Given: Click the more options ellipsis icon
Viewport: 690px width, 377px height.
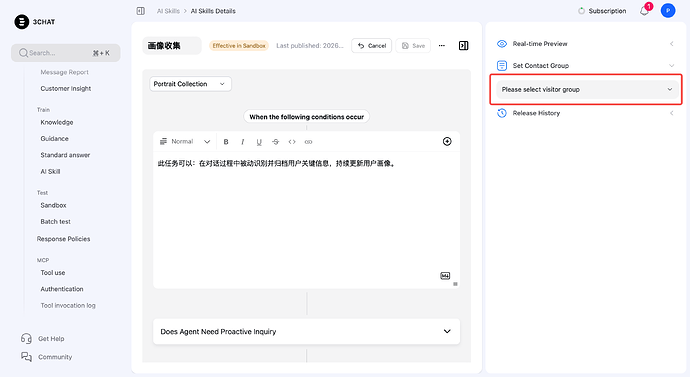Looking at the screenshot, I should [441, 46].
